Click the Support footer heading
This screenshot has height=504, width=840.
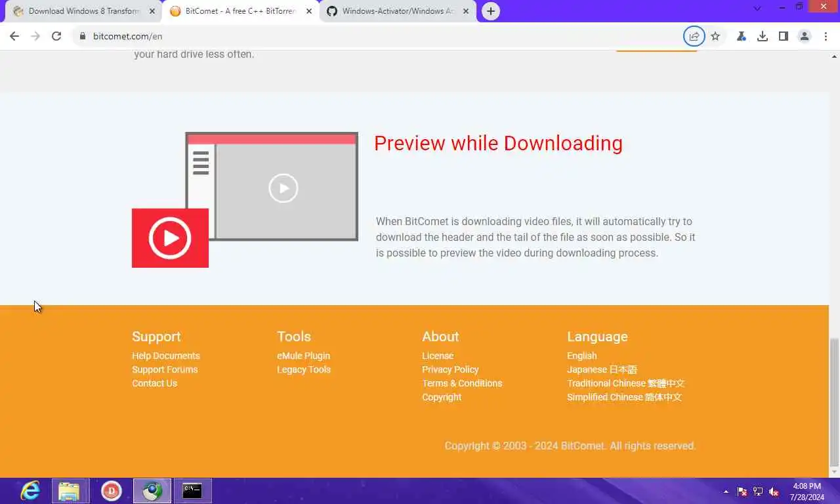(x=156, y=336)
